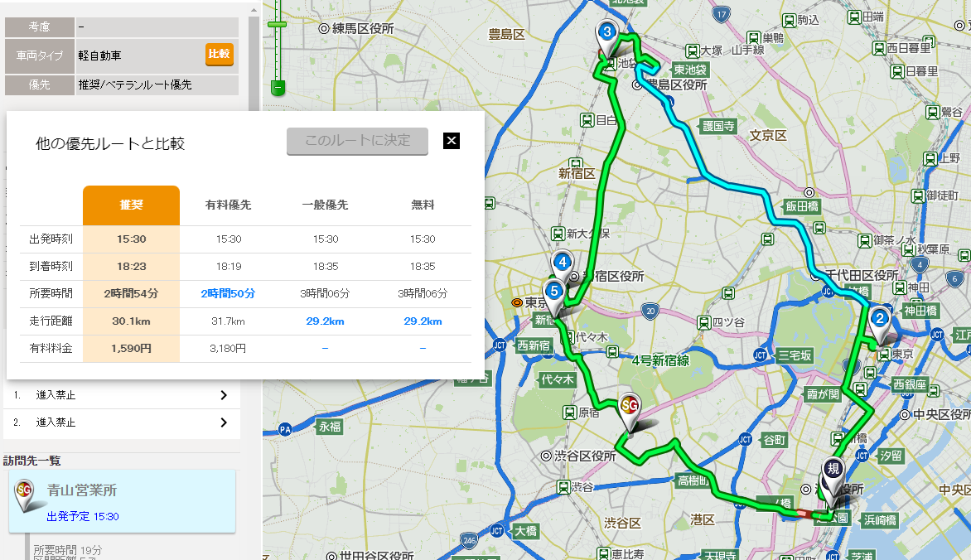
Task: Expand the second 進入禁止 item
Action: coord(121,422)
